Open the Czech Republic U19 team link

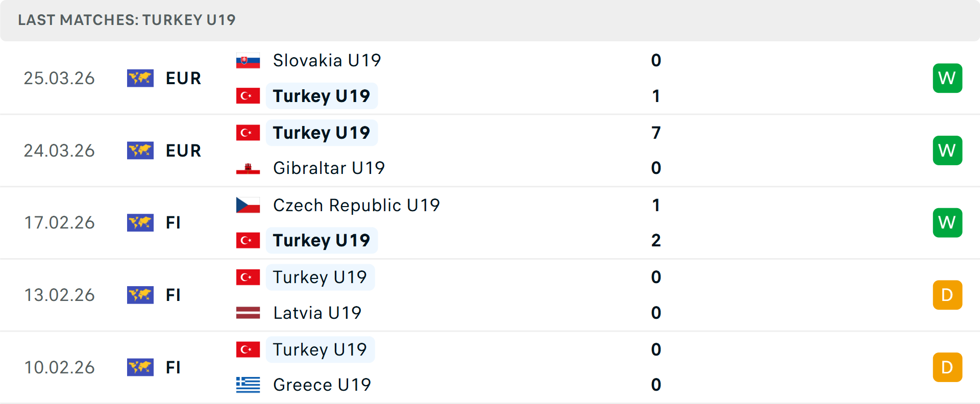coord(356,205)
